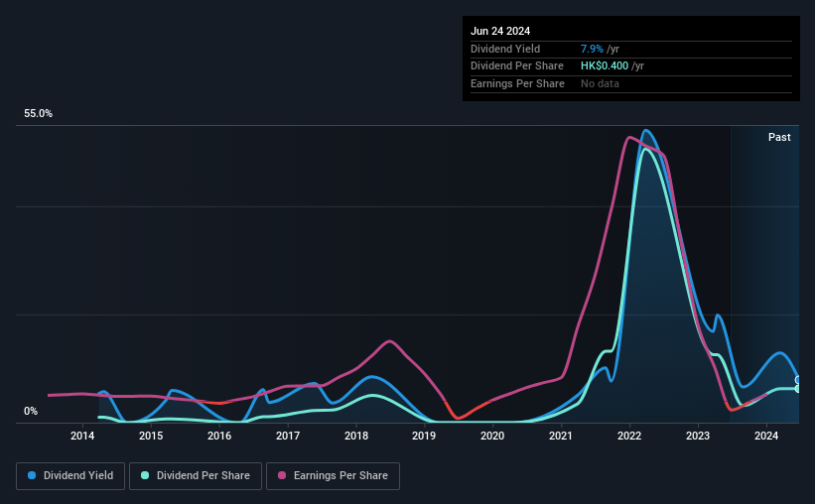Click the HK$0.400 dividend per share value
The width and height of the screenshot is (815, 504).
coord(605,66)
